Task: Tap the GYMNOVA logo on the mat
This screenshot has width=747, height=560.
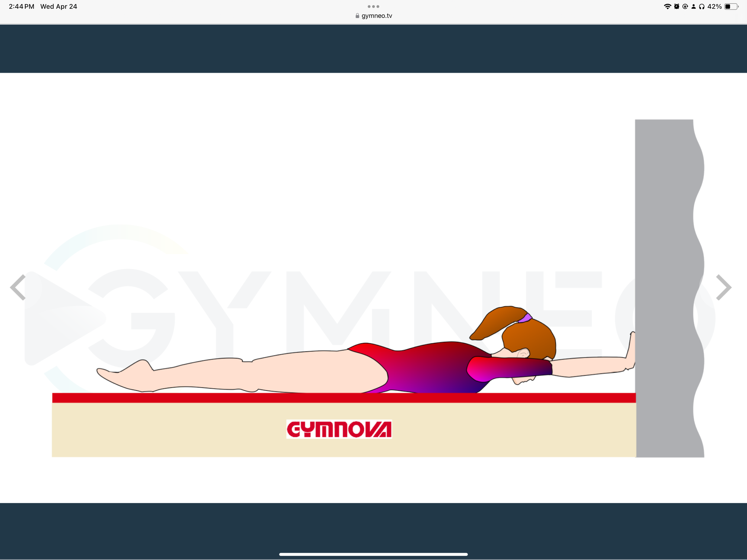Action: click(x=339, y=429)
